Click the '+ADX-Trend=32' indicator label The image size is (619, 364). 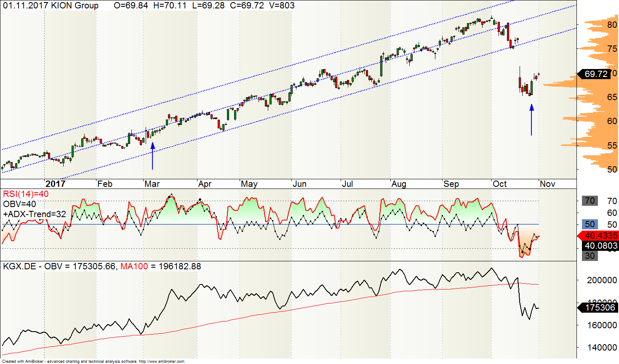pos(35,214)
